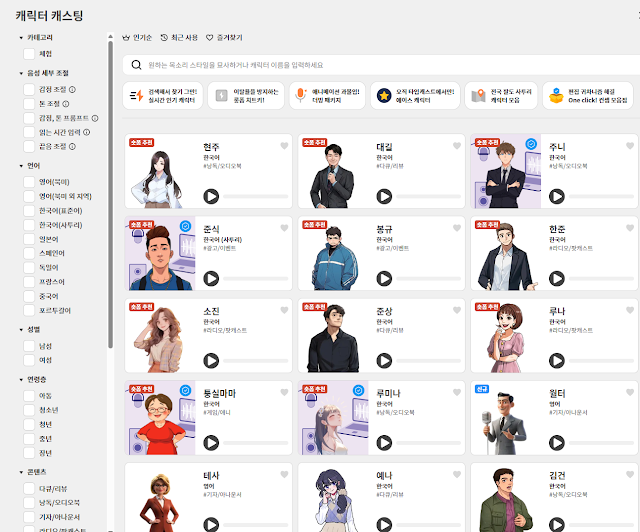Click the magnifier icon in the search bar
The width and height of the screenshot is (640, 532).
click(136, 65)
